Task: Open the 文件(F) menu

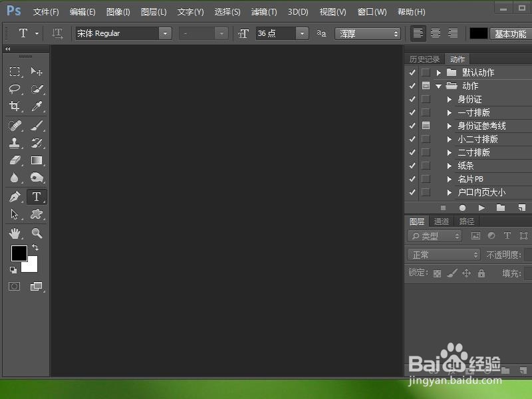Action: [x=46, y=12]
